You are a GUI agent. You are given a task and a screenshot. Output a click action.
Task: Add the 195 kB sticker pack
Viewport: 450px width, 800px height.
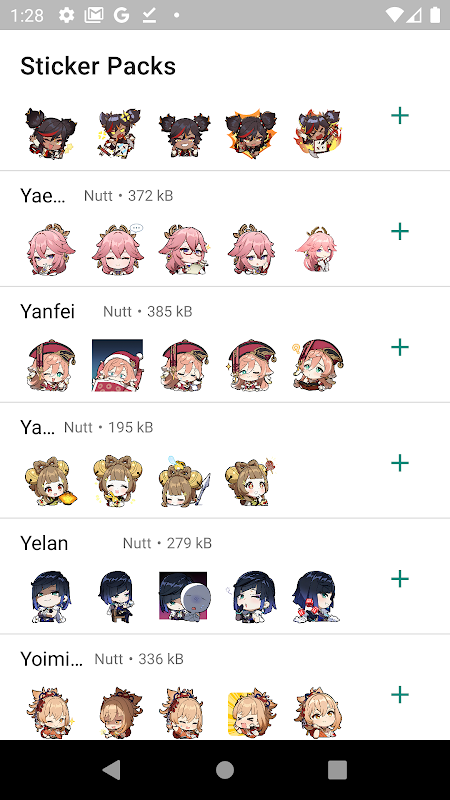coord(399,463)
